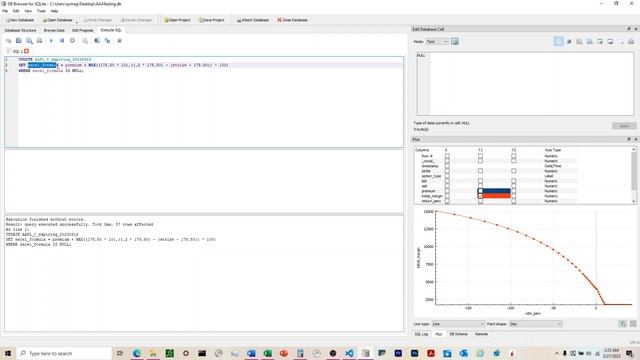Open the Line type dropdown
Viewport: 640px width, 360px height.
click(458, 324)
